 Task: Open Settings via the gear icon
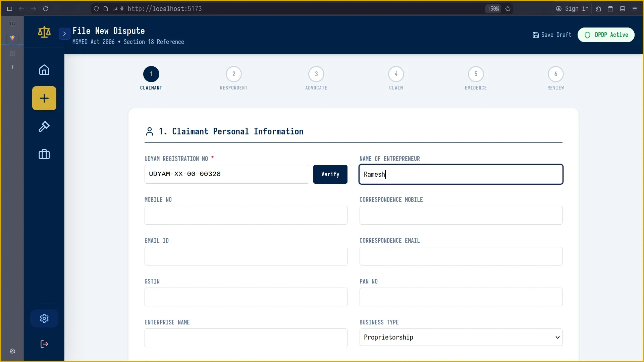[x=44, y=318]
